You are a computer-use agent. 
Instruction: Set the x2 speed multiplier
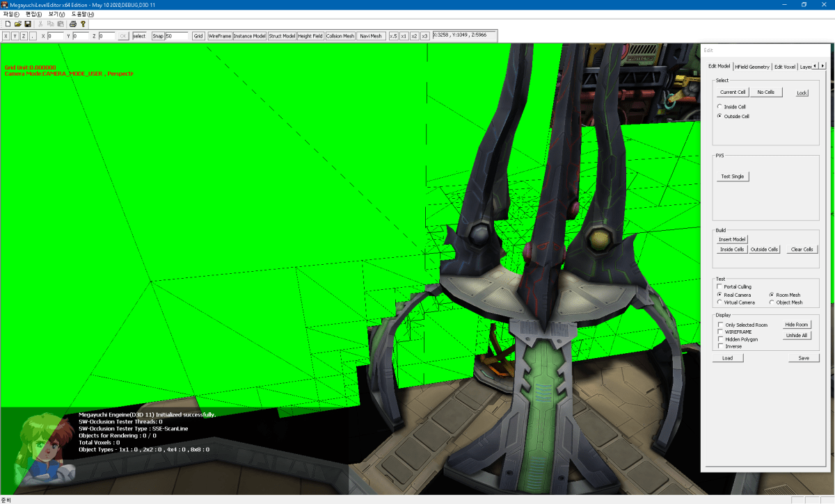pos(415,36)
